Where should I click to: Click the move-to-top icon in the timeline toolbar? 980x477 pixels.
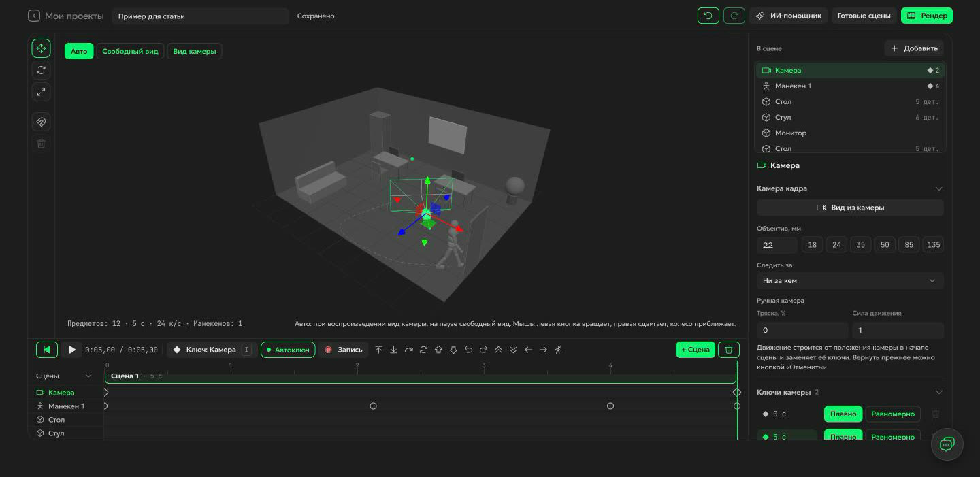coord(379,350)
